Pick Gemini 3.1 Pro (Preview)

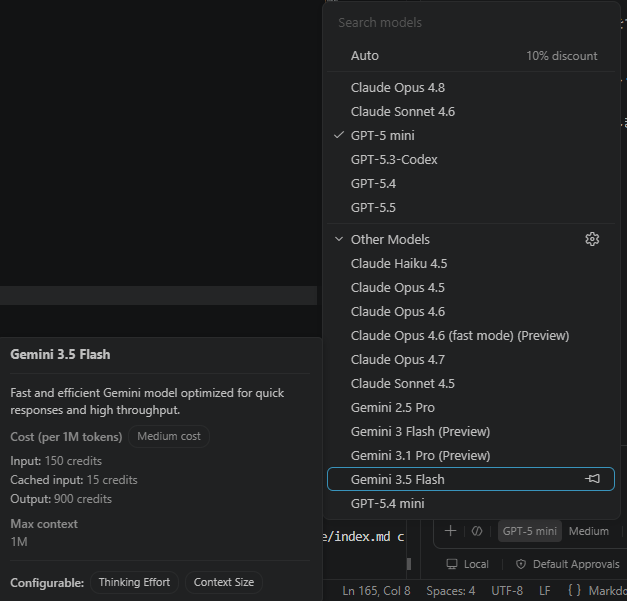tap(471, 455)
